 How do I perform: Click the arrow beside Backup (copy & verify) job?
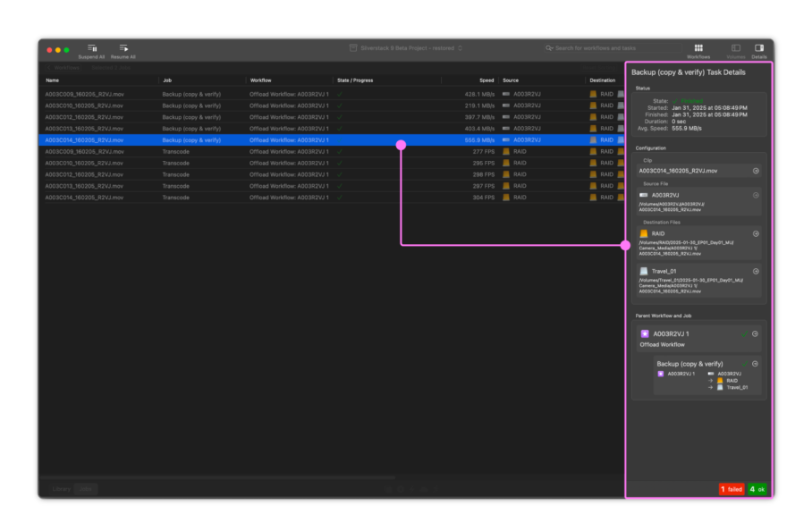coord(756,364)
